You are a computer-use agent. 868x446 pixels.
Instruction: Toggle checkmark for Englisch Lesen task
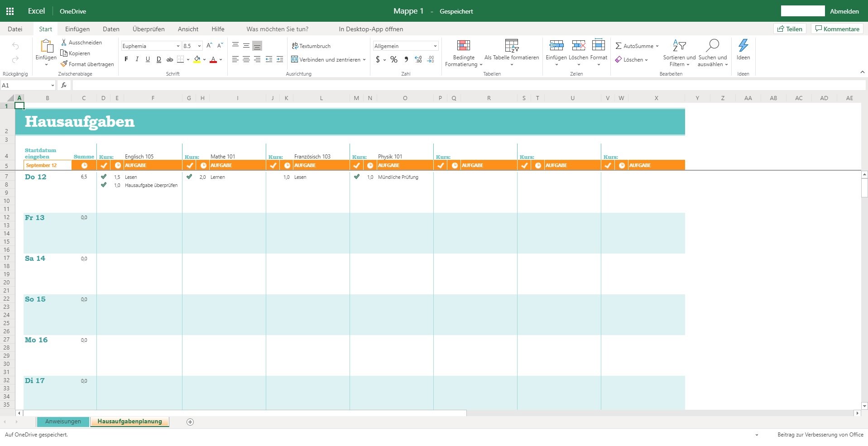(104, 177)
